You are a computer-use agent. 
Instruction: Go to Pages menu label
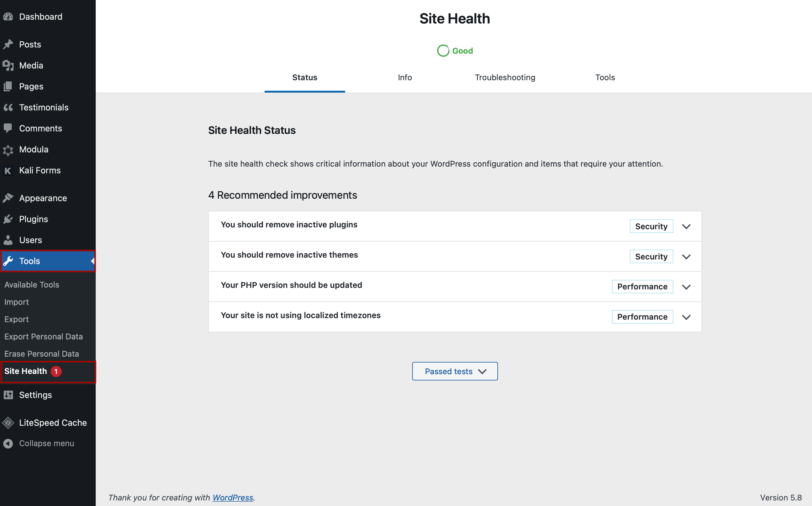pyautogui.click(x=31, y=87)
